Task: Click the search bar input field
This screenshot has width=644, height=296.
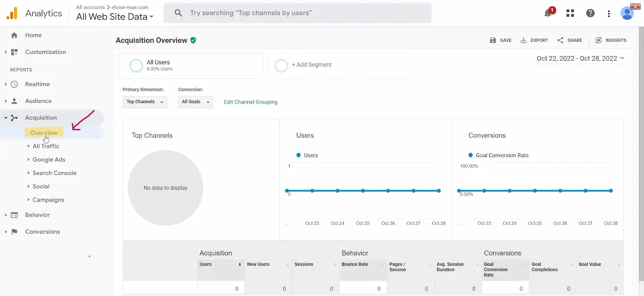Action: point(298,13)
